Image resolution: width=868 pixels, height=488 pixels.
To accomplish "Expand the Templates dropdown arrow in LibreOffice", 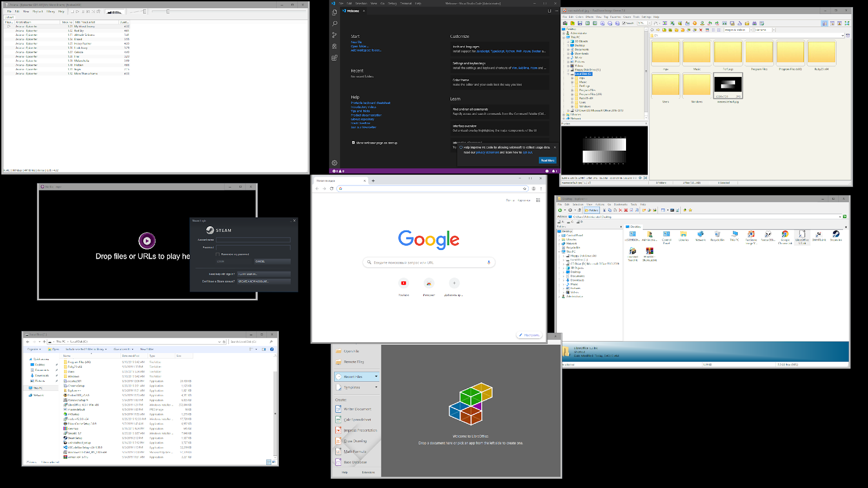I will tap(376, 387).
